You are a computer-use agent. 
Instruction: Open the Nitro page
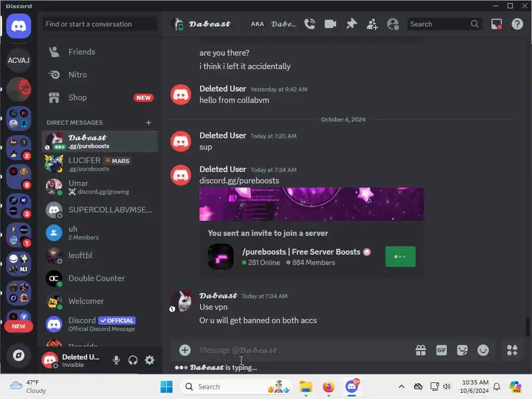point(100,75)
